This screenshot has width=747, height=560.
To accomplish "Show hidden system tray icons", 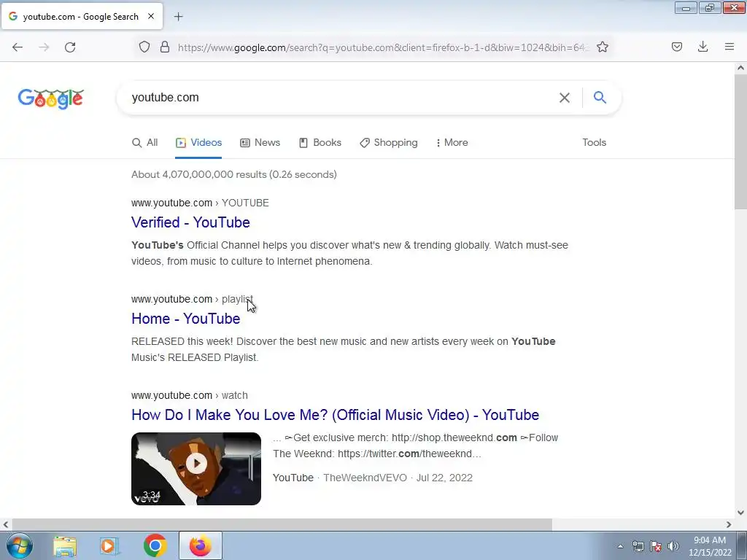I will click(x=620, y=546).
